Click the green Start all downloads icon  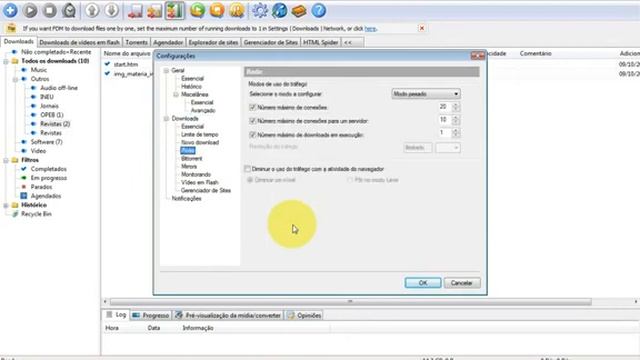198,11
